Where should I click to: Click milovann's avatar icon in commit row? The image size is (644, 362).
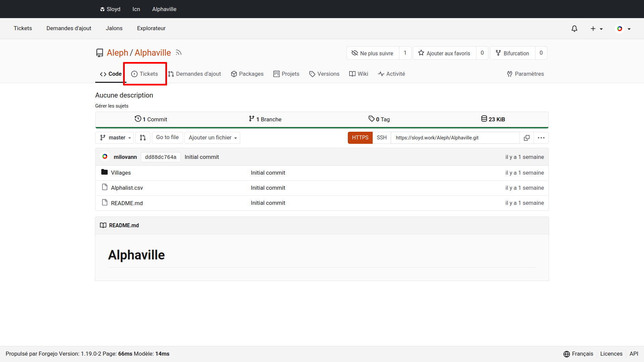[105, 157]
